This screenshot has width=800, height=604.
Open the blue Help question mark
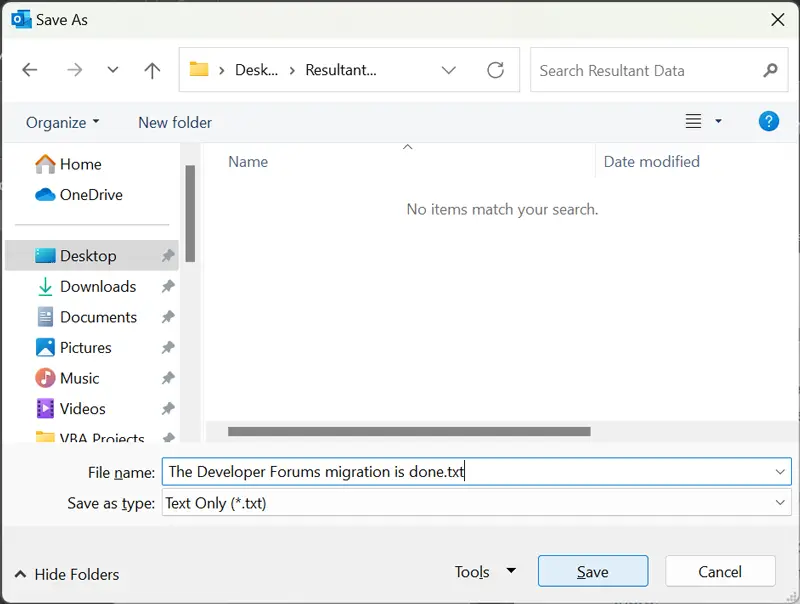(768, 121)
